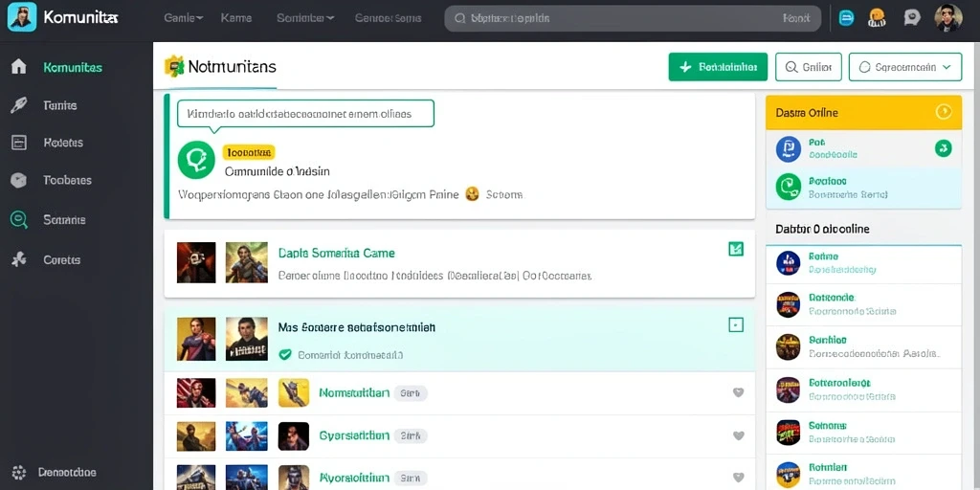
Task: Click the green round icon beside Bovaioe
Action: tap(789, 187)
